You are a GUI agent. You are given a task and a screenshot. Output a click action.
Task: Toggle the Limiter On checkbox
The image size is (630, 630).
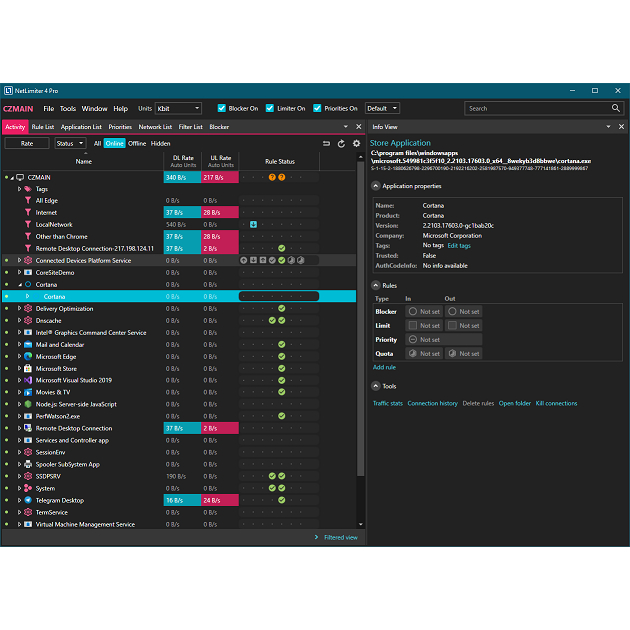tap(270, 108)
